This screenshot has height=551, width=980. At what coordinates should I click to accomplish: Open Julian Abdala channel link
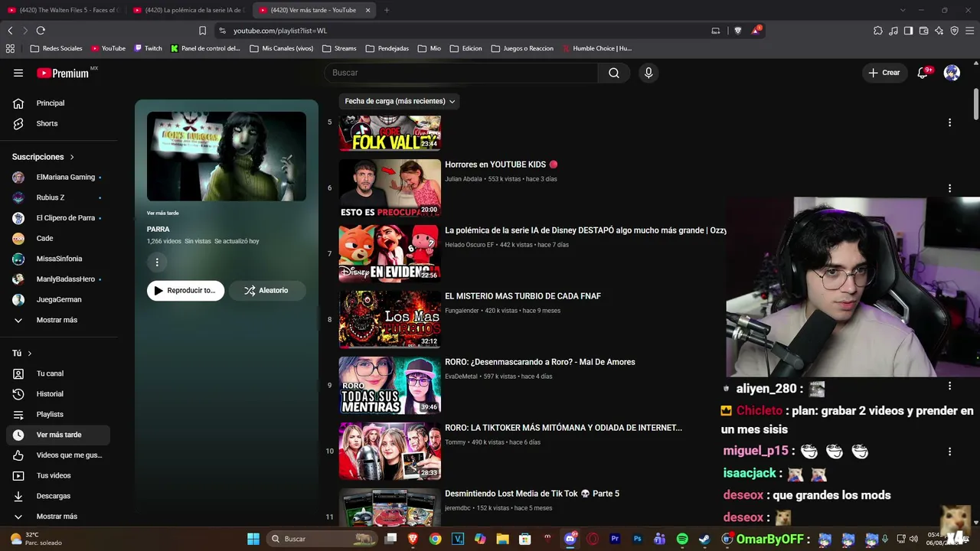point(463,179)
